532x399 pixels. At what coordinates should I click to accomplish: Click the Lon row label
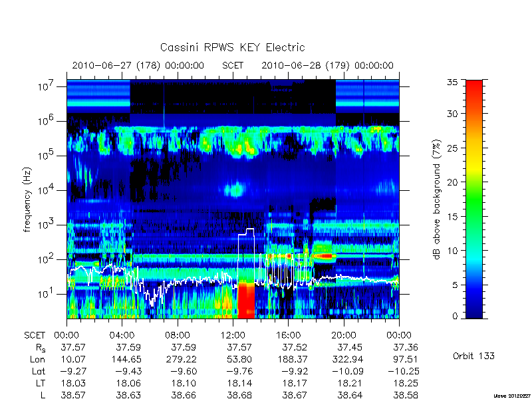pos(37,359)
